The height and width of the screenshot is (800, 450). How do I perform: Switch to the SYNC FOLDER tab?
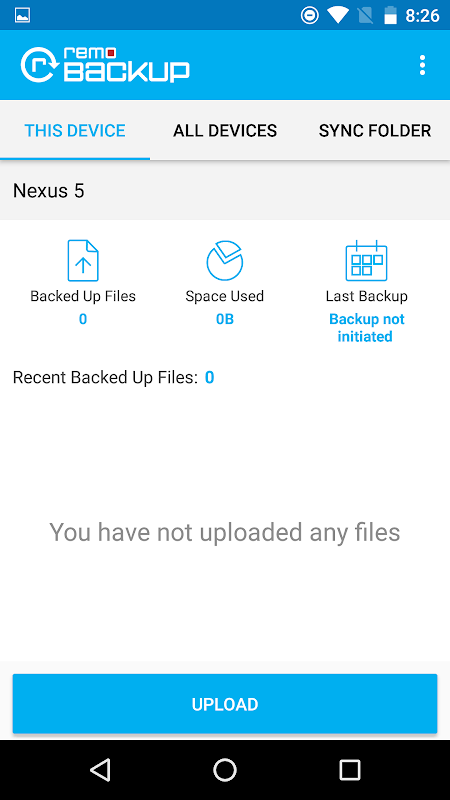[x=375, y=131]
